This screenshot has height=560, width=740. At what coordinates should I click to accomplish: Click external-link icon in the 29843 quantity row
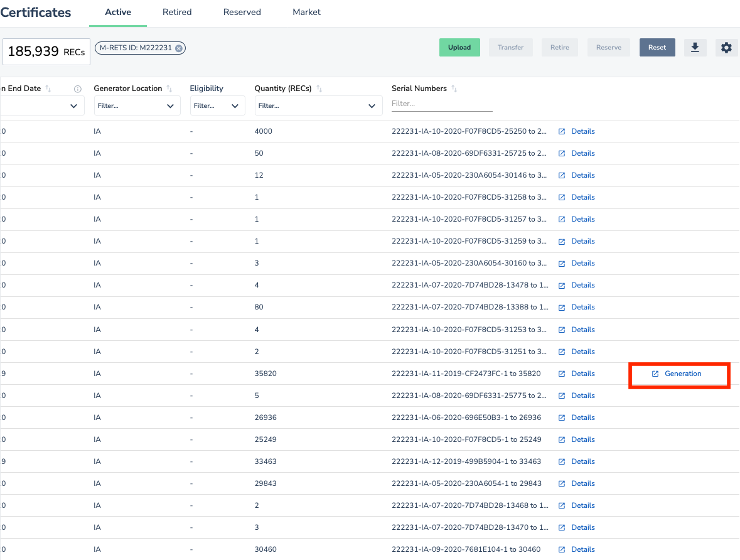pyautogui.click(x=562, y=483)
